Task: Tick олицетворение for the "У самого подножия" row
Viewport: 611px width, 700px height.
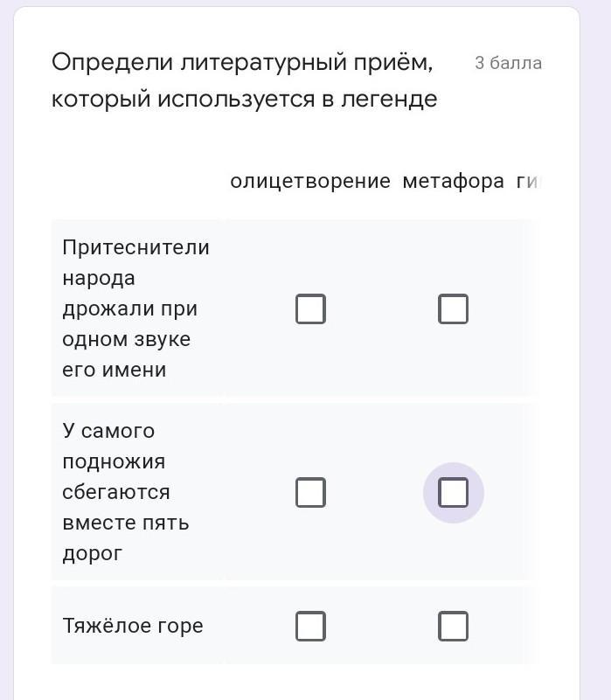Action: [310, 493]
